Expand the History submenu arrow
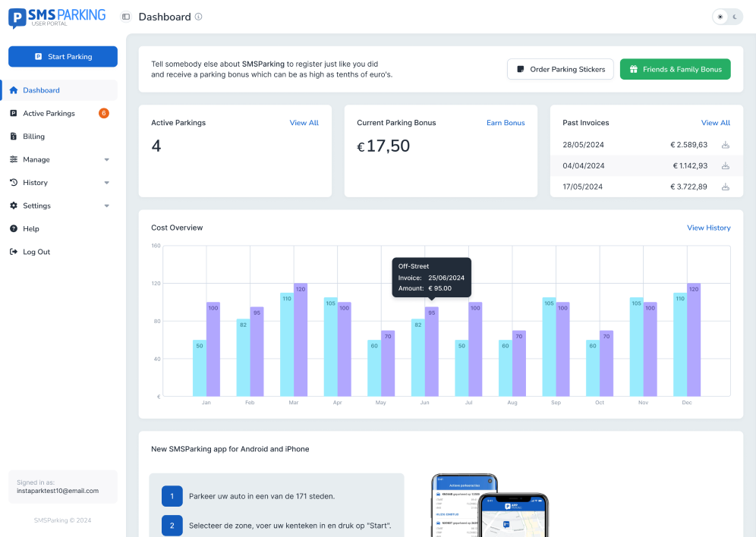The height and width of the screenshot is (537, 756). pyautogui.click(x=106, y=183)
